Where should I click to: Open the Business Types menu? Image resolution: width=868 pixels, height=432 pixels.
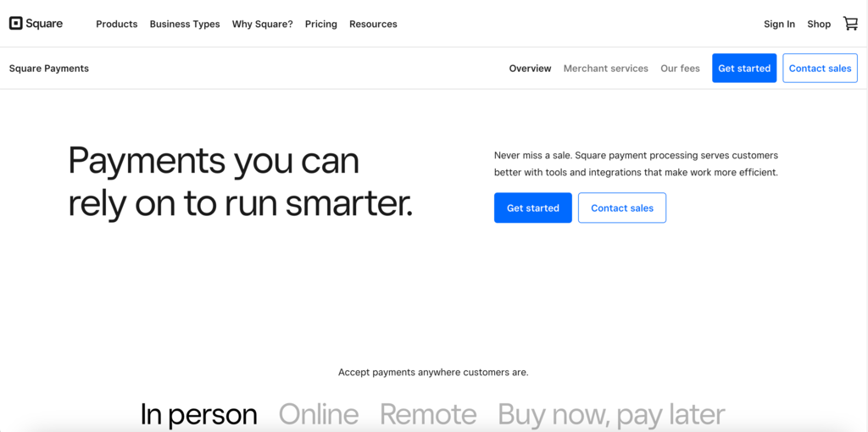point(185,24)
